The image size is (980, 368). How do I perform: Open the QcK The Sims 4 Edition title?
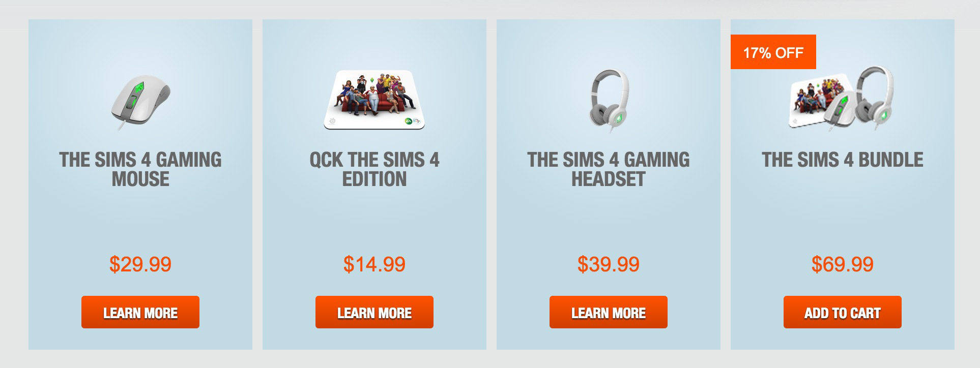[x=374, y=169]
